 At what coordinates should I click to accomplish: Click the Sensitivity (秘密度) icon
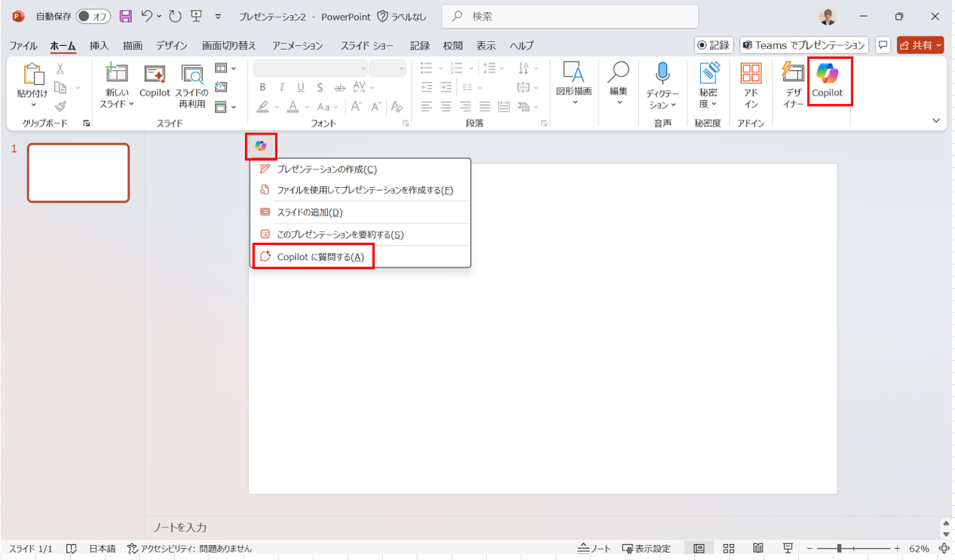click(x=708, y=73)
